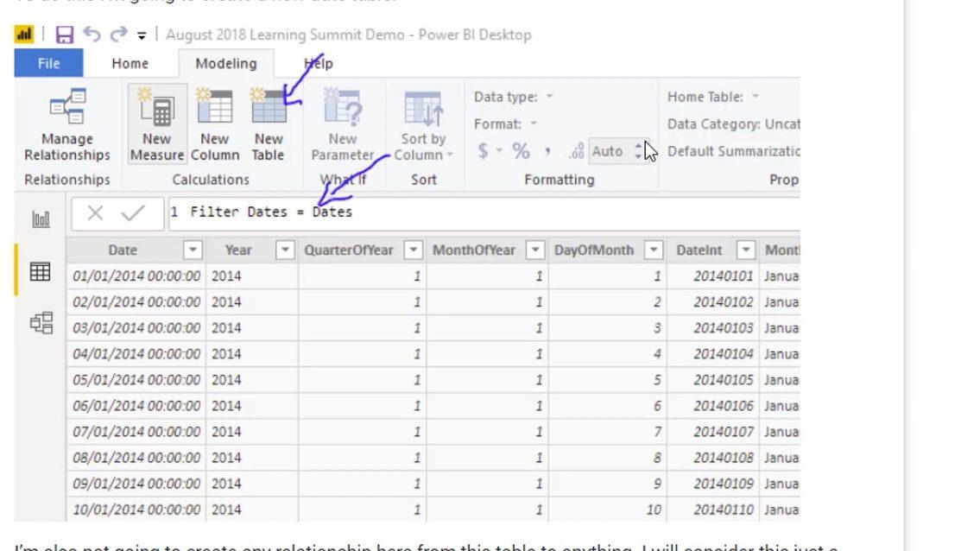This screenshot has height=551, width=980.
Task: Open the quick access toolbar customize arrow
Action: click(142, 35)
